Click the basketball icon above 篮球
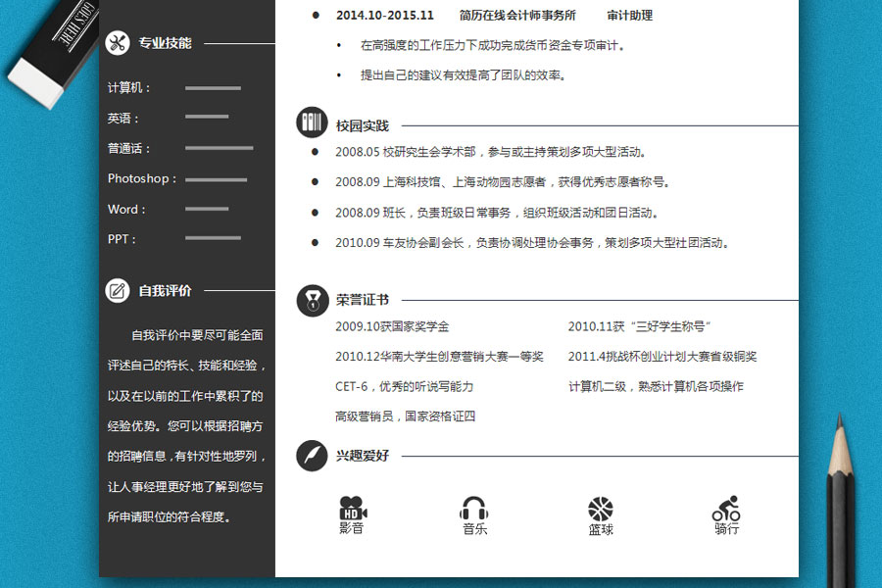This screenshot has width=882, height=588. tap(601, 508)
